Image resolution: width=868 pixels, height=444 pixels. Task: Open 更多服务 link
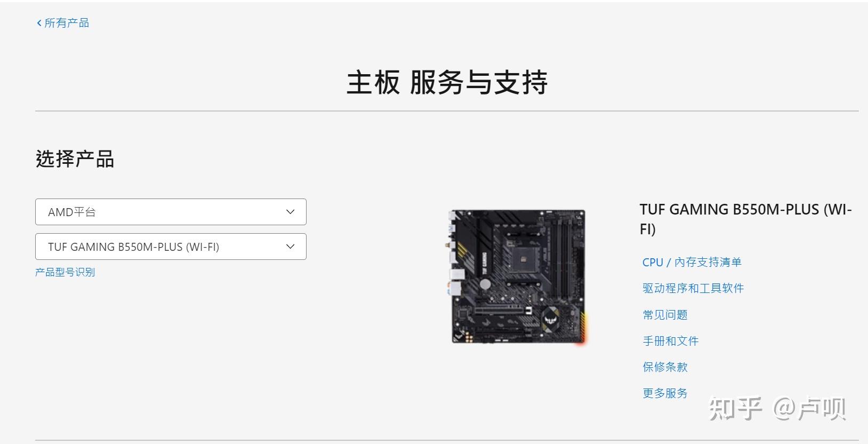point(665,393)
